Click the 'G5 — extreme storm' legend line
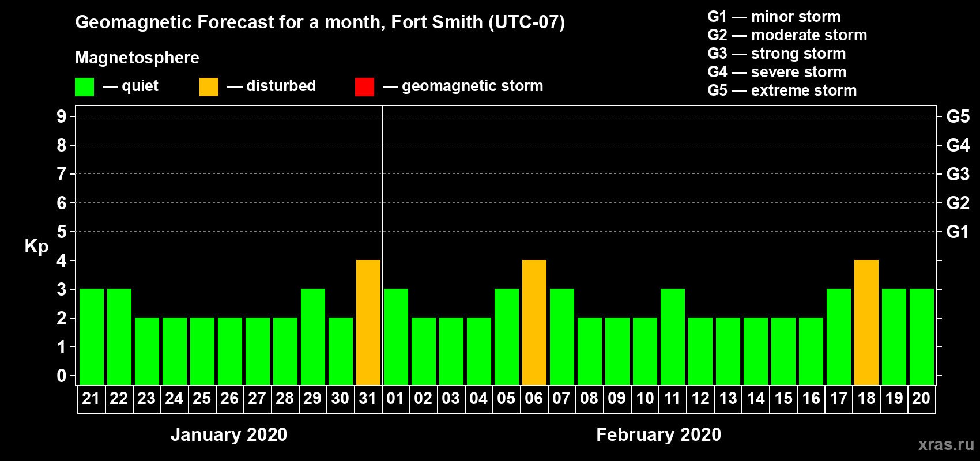Screen dimensions: 980x461 782,90
